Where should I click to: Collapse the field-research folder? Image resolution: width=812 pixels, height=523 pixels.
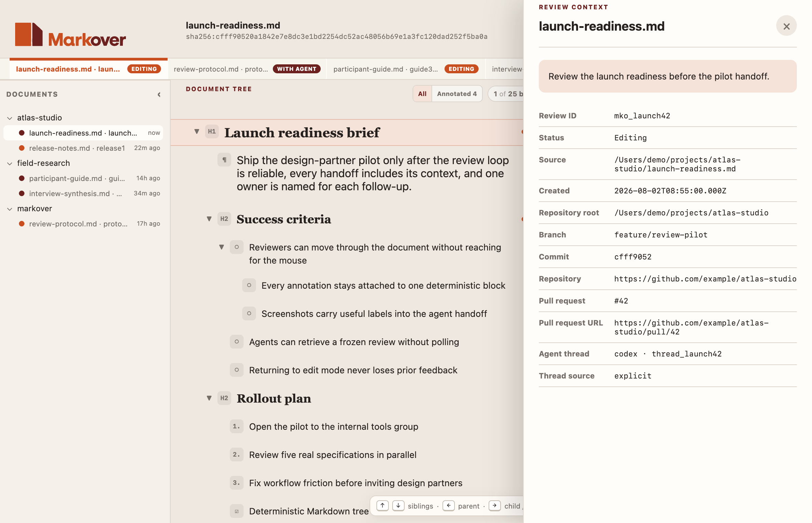[x=10, y=163]
